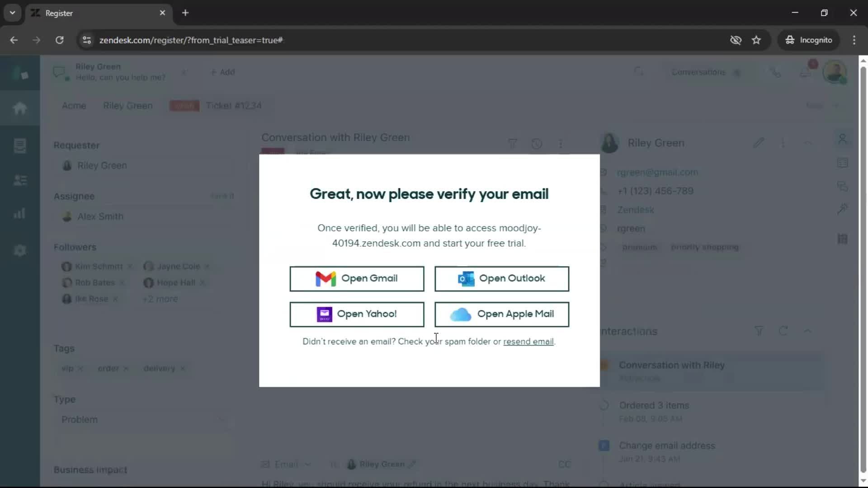Go back to previous page in browser
This screenshot has height=488, width=868.
pyautogui.click(x=14, y=40)
